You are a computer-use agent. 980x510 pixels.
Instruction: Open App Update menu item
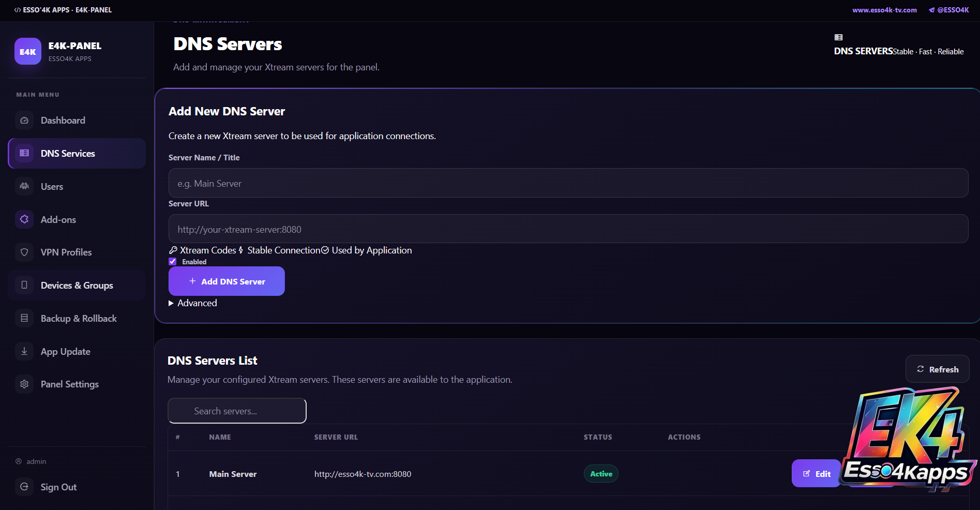(x=77, y=351)
